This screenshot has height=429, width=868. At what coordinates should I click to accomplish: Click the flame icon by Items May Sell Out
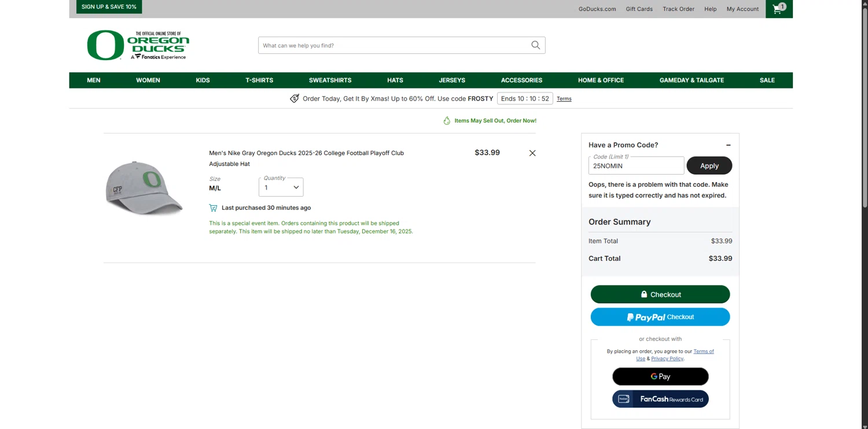447,121
